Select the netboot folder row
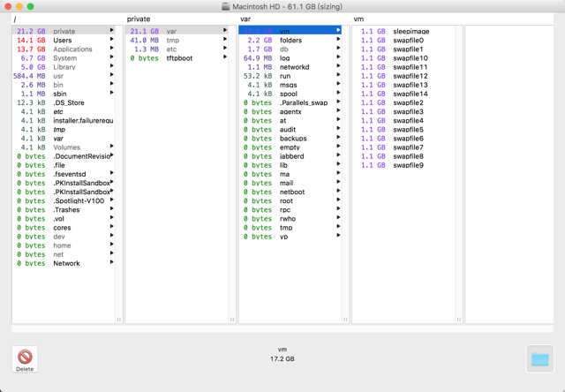Viewport: 565px width, 392px height. 290,192
